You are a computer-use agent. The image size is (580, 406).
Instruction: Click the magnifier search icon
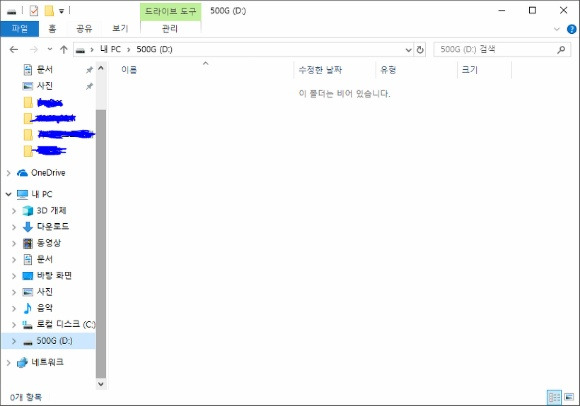tap(561, 50)
